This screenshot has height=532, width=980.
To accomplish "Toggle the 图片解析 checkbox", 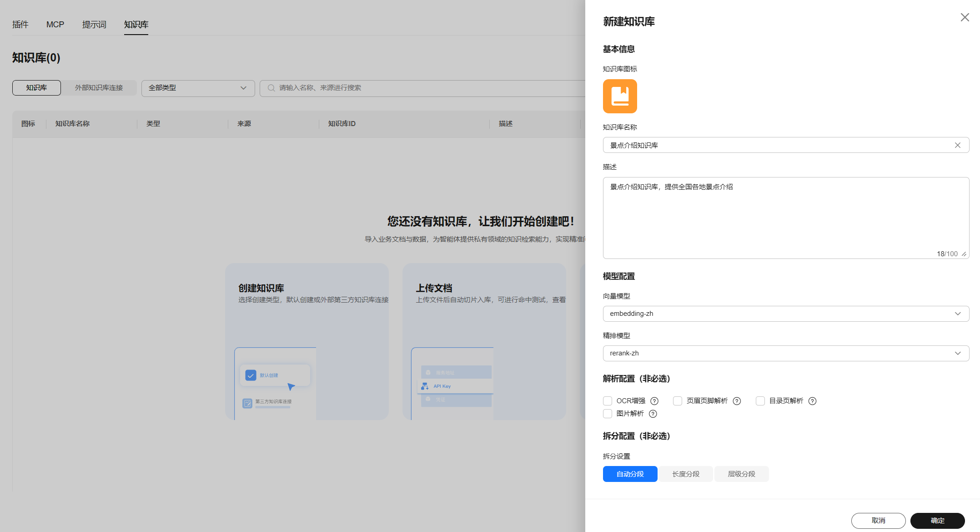I will (607, 414).
